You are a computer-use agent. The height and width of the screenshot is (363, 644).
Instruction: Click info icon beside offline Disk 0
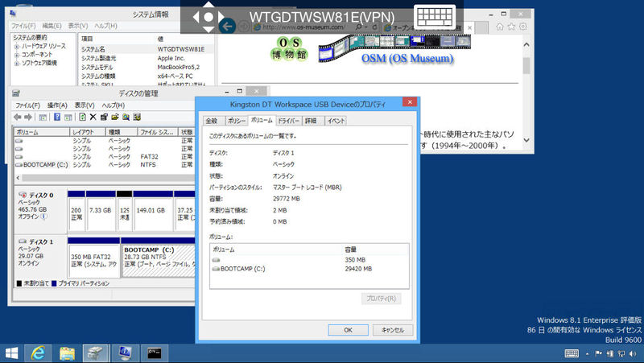pyautogui.click(x=43, y=216)
